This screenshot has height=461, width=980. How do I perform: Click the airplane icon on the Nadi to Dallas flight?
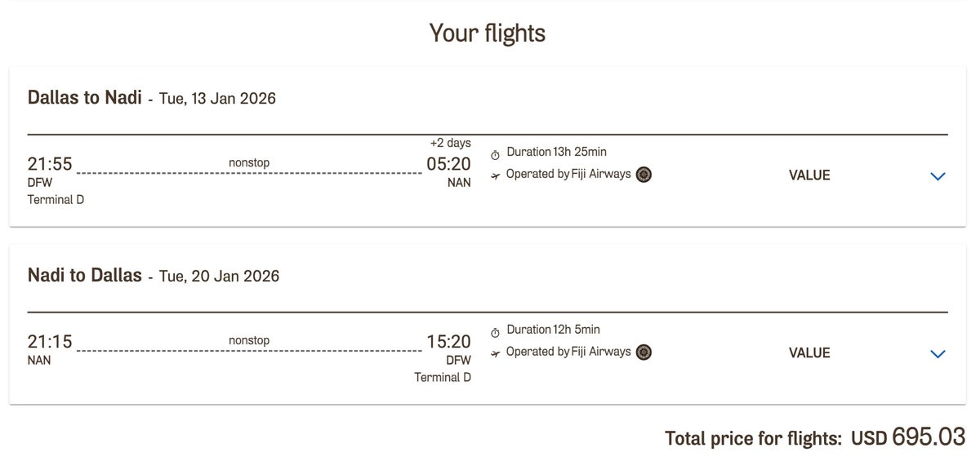[495, 353]
